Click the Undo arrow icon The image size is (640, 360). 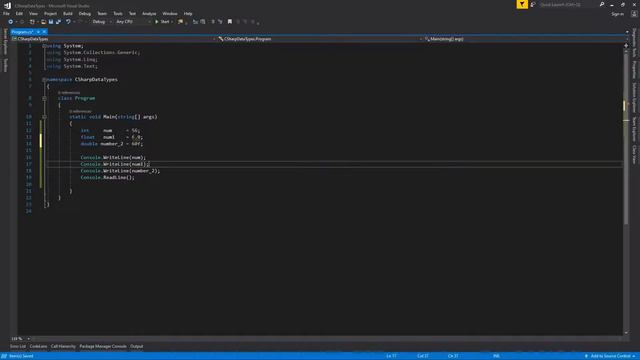(68, 22)
